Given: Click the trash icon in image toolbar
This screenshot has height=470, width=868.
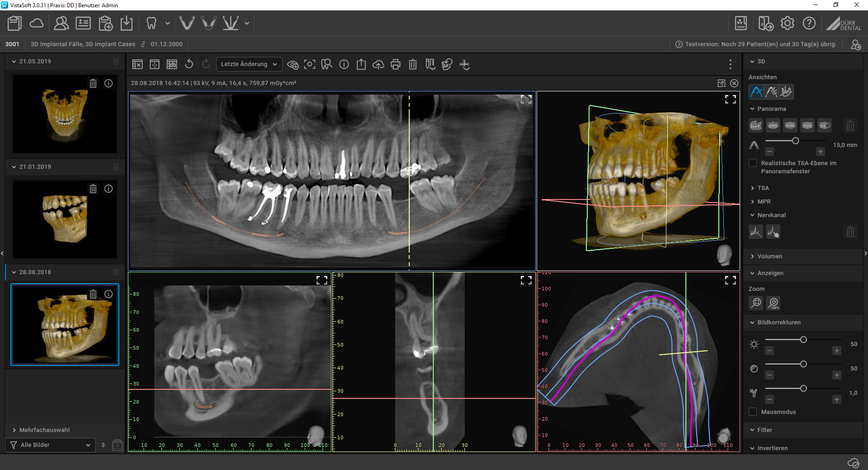Looking at the screenshot, I should [413, 65].
